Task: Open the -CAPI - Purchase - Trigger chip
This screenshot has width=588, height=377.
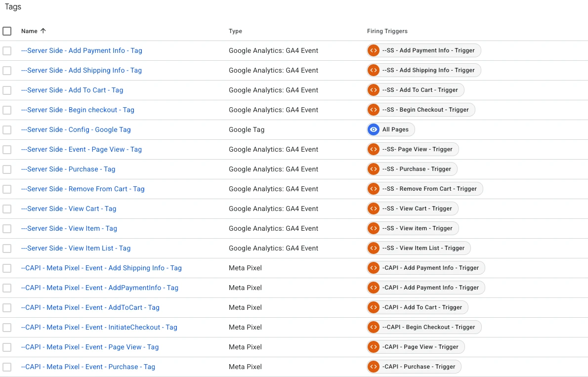Action: coord(414,367)
